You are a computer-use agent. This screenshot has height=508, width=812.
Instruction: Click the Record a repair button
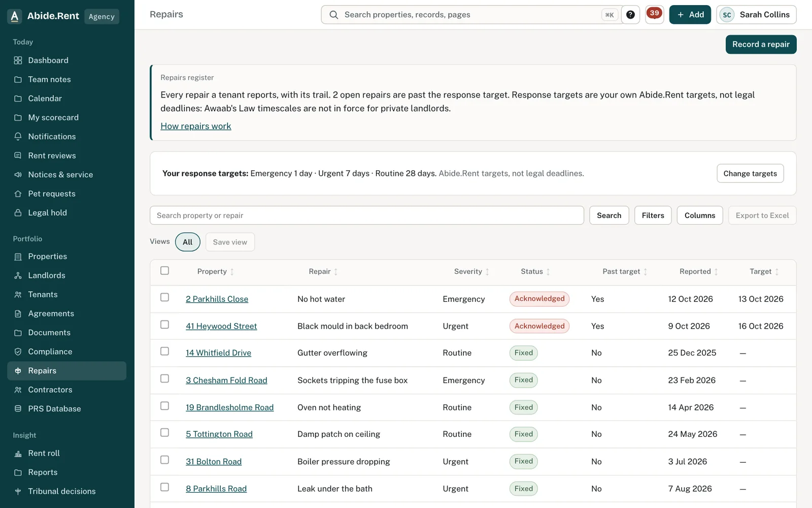[761, 44]
